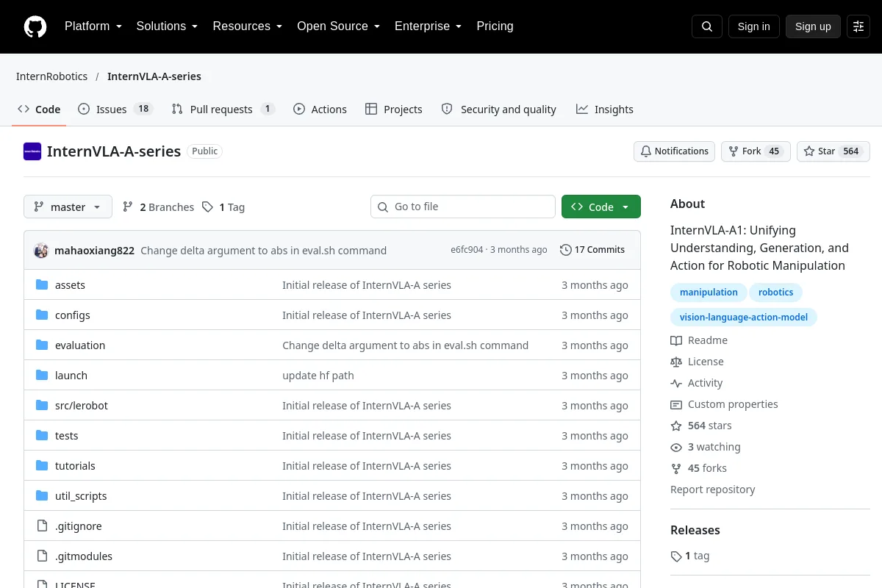Click the eye icon beside 3 watching
Screen dimensions: 882x588
676,447
